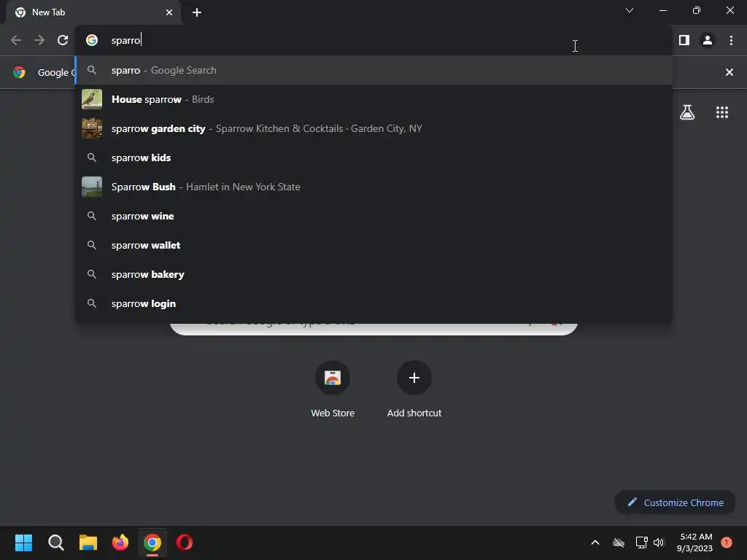Screen dimensions: 747x560
Task: Open the tab search chevron
Action: point(630,10)
